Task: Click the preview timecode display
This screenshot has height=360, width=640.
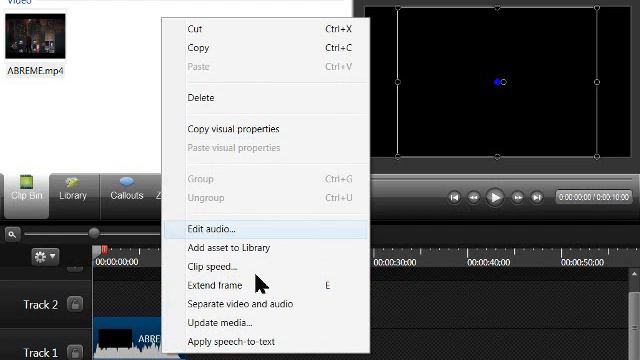Action: (594, 197)
